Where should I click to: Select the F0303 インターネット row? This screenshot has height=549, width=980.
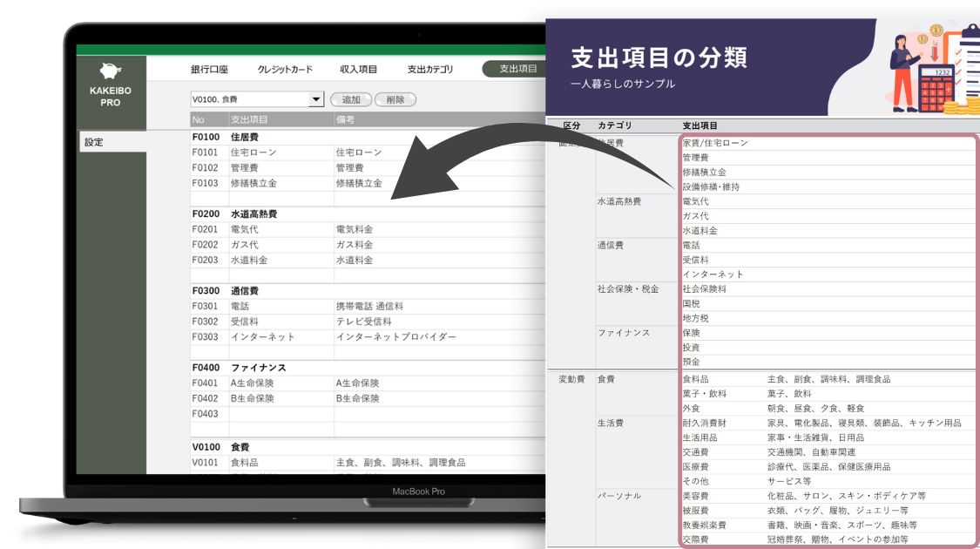click(x=262, y=337)
